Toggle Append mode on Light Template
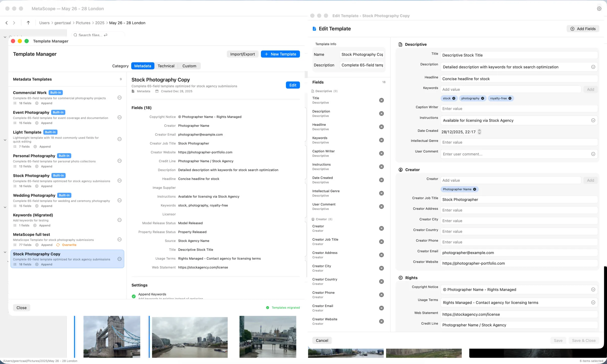Screen dimensions: 607x364 pos(42,147)
